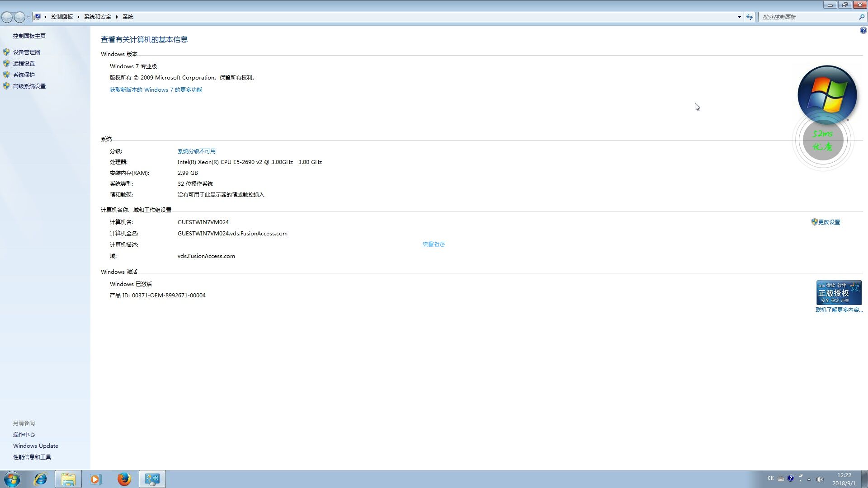868x488 pixels.
Task: Click 系统 in the breadcrumb
Action: [128, 17]
